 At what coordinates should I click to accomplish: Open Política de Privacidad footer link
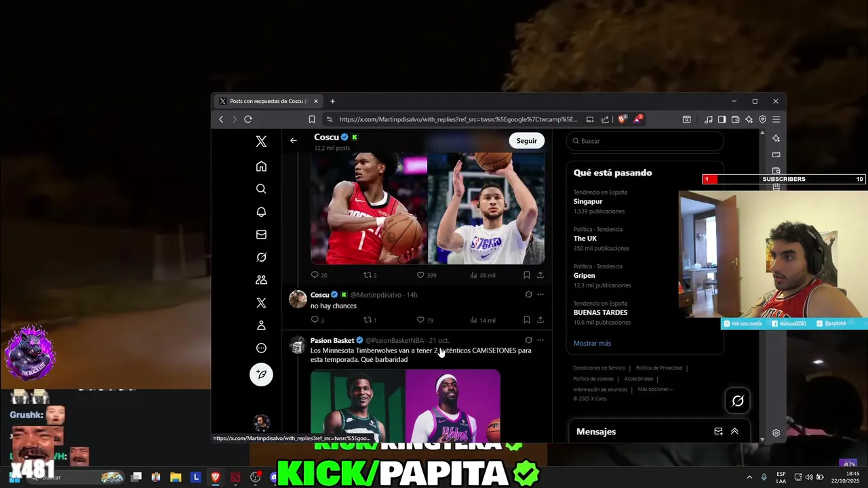659,368
